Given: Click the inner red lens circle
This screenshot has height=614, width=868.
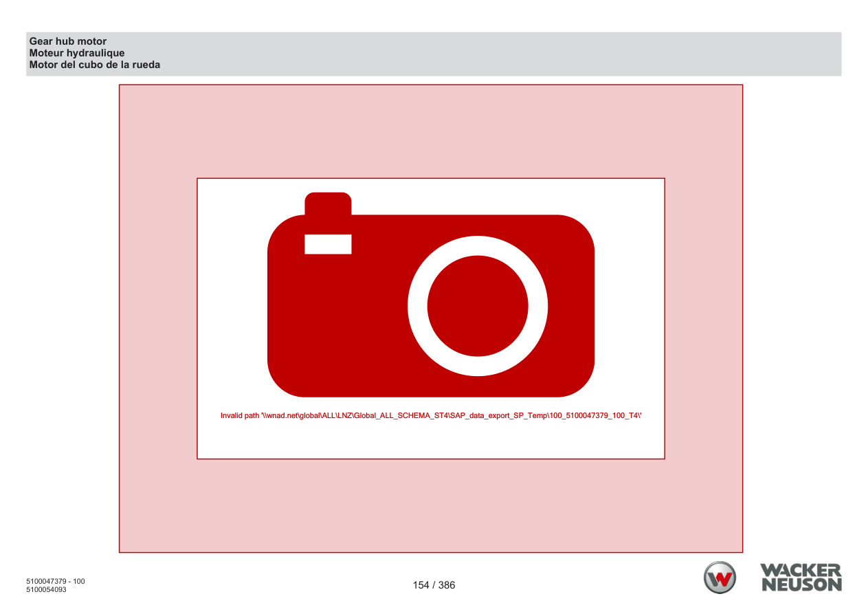Looking at the screenshot, I should click(478, 306).
